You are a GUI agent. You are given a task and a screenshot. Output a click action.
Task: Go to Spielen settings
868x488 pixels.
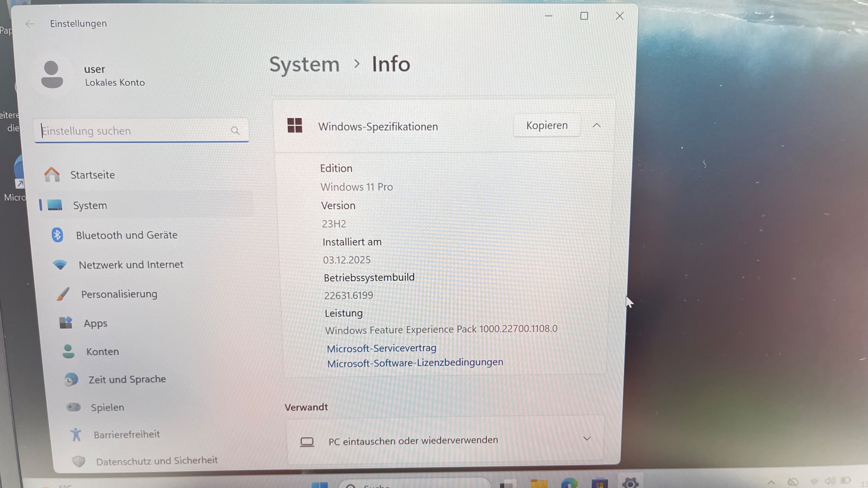tap(108, 408)
